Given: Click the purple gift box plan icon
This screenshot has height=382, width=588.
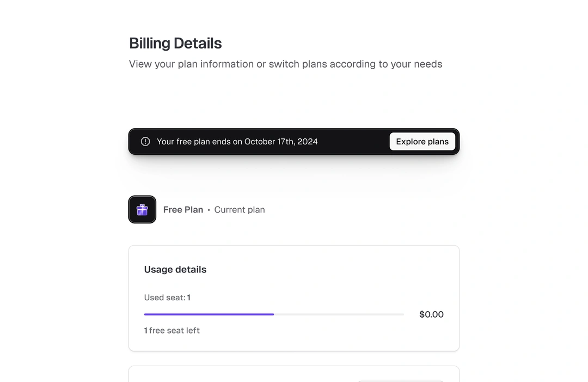Looking at the screenshot, I should 142,209.
